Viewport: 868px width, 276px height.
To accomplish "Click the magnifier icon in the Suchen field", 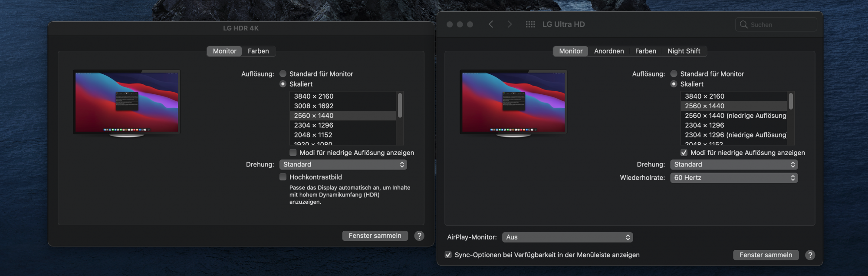I will click(743, 25).
